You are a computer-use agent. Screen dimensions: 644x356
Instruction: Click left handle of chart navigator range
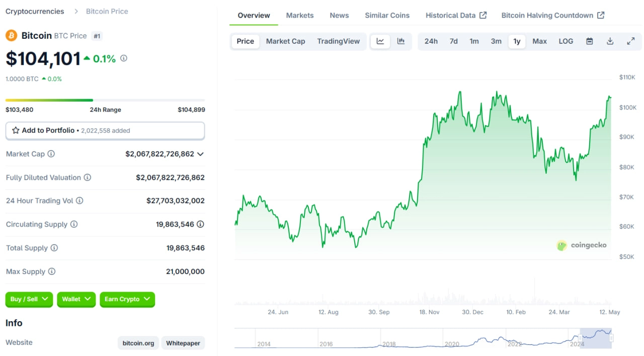tap(580, 338)
